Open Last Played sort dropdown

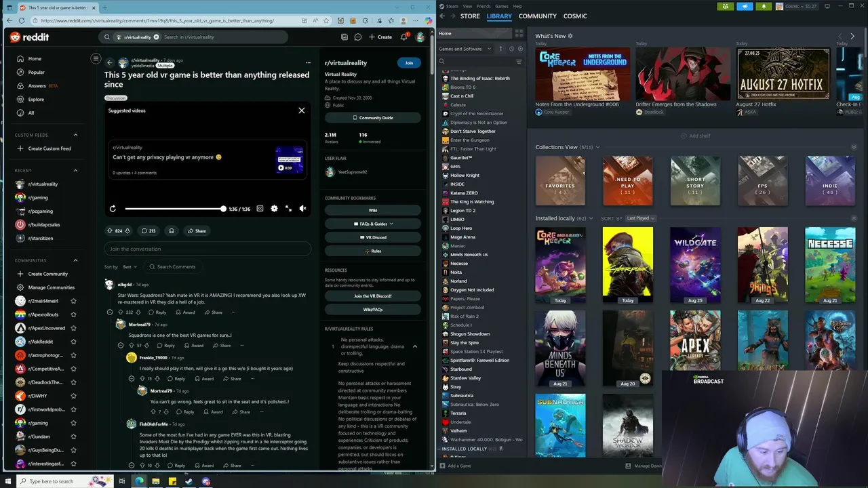tap(640, 218)
